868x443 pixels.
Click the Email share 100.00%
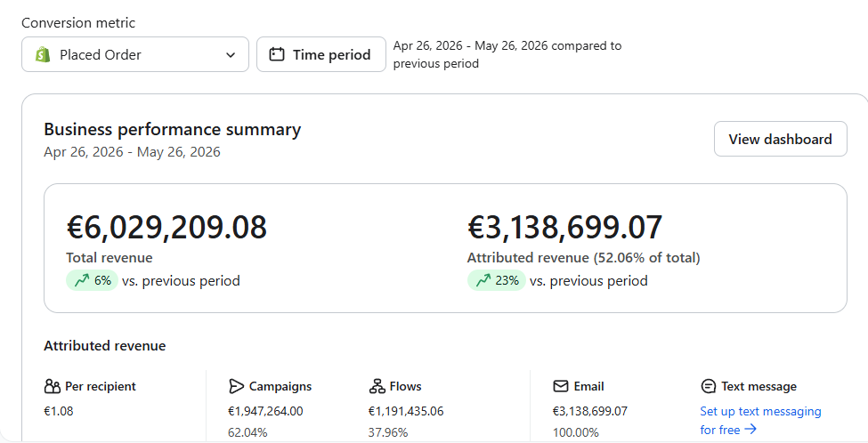[x=576, y=432]
